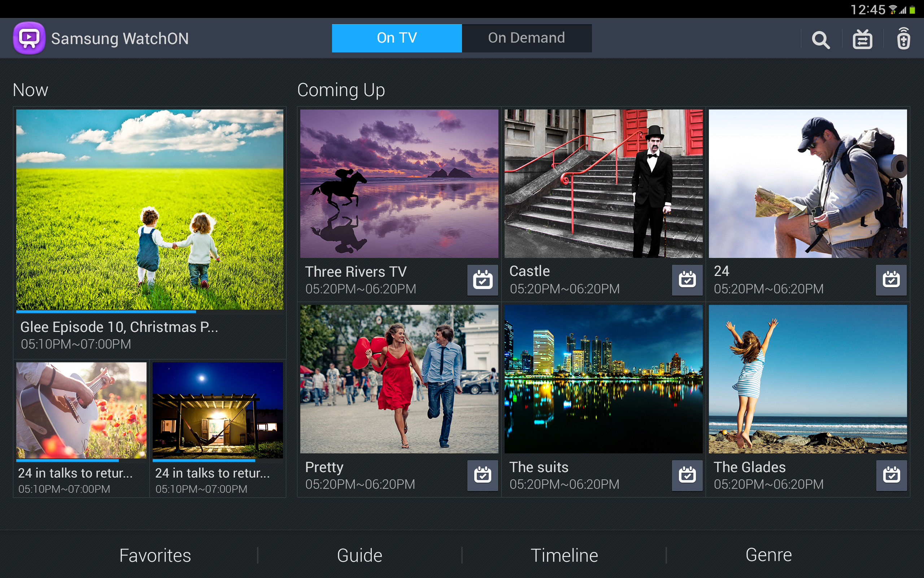
Task: Set a reminder for Pretty
Action: pyautogui.click(x=483, y=475)
